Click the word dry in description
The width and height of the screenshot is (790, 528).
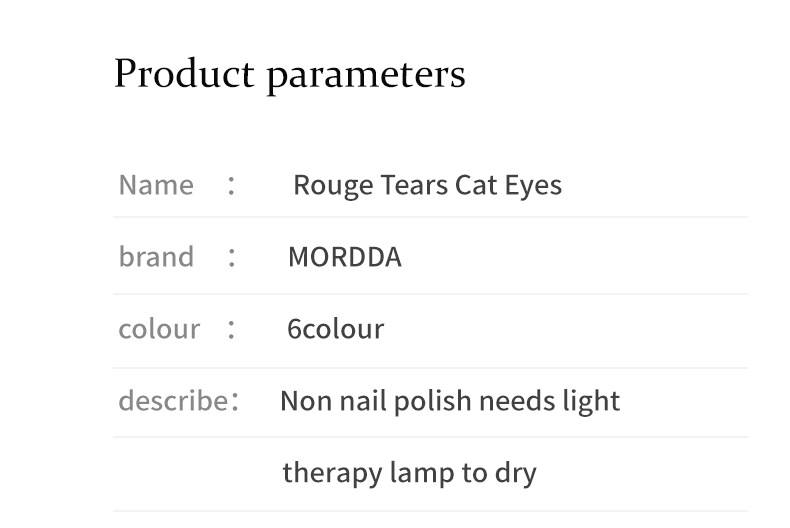515,475
